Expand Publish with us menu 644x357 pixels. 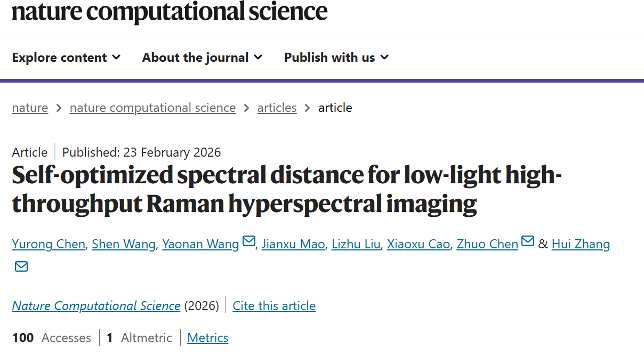point(336,58)
